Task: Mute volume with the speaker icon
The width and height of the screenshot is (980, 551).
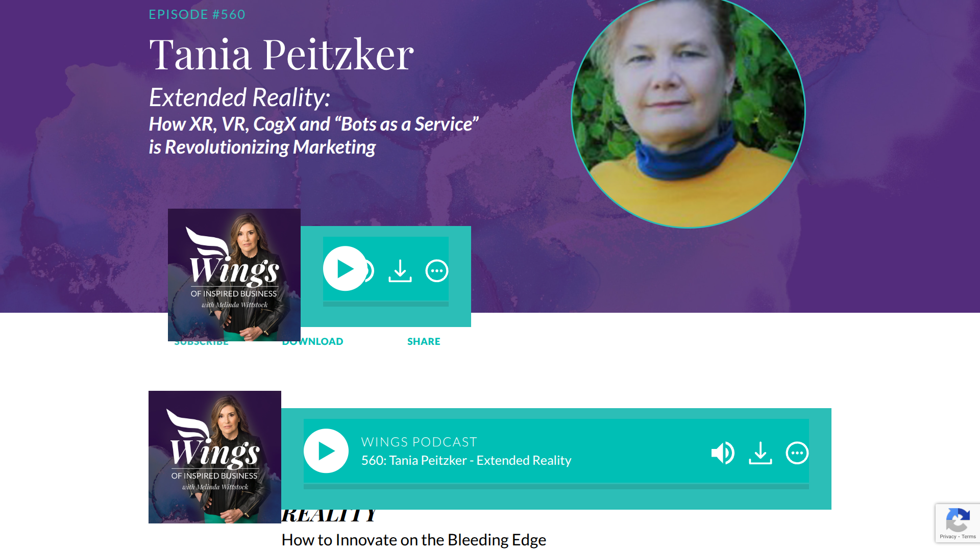Action: (723, 453)
